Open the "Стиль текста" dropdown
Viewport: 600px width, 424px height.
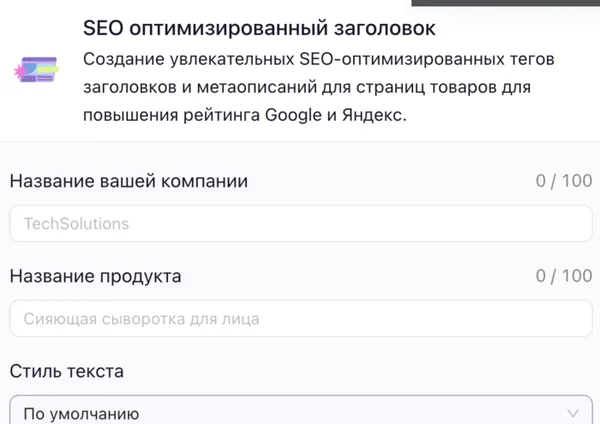[x=300, y=413]
